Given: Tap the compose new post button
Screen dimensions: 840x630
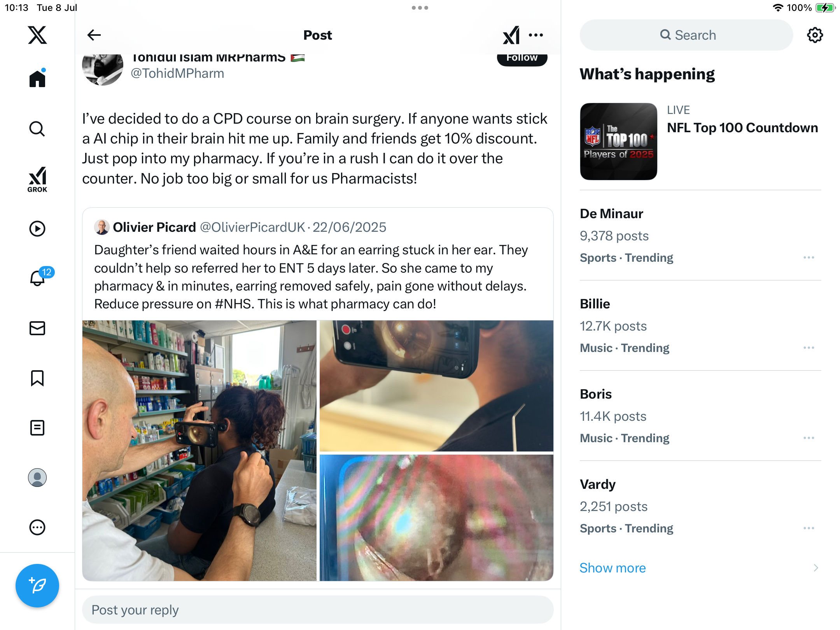Looking at the screenshot, I should pyautogui.click(x=37, y=585).
